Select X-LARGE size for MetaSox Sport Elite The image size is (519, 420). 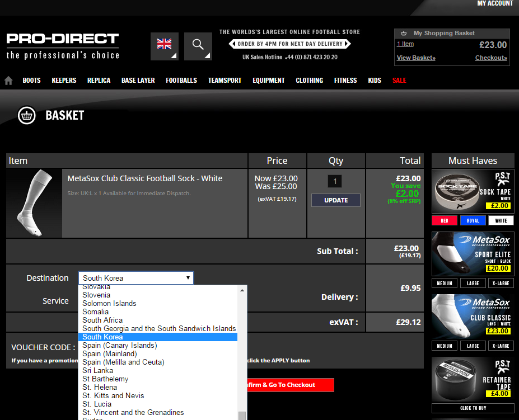tap(501, 283)
